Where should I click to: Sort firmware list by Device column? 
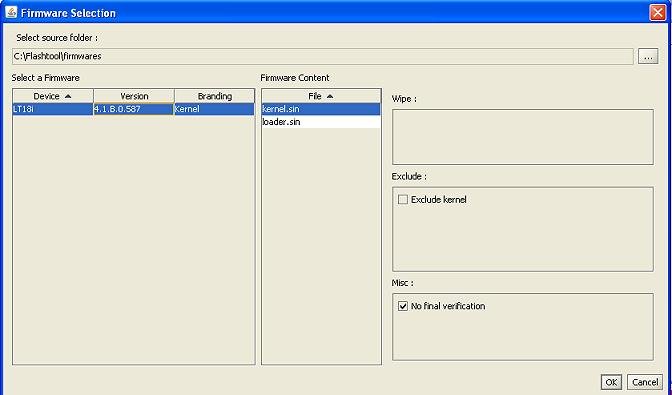pyautogui.click(x=53, y=96)
